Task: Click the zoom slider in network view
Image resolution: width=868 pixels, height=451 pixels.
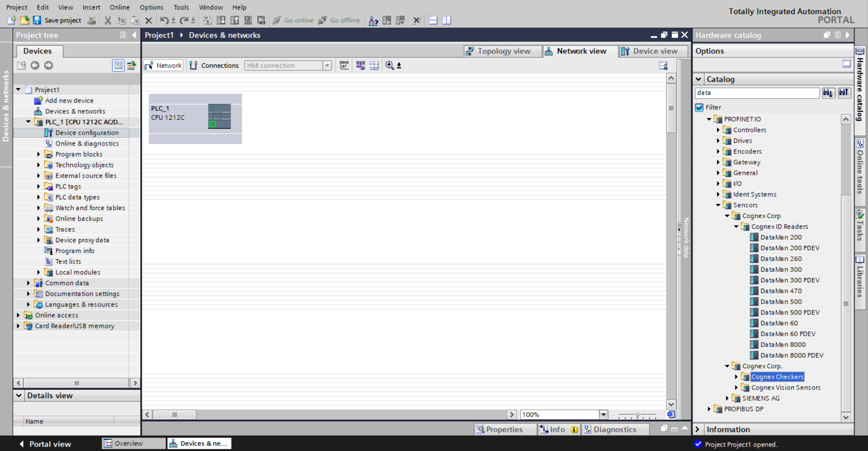Action: coord(637,414)
